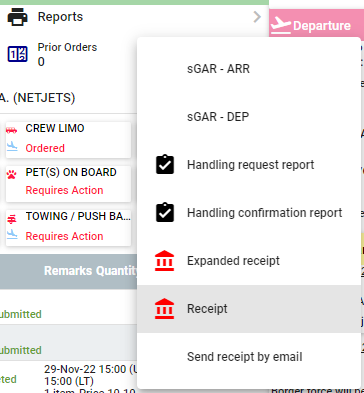Screen dimensions: 364x393
Task: Open the CREW LIMO Ordered card
Action: click(x=68, y=140)
